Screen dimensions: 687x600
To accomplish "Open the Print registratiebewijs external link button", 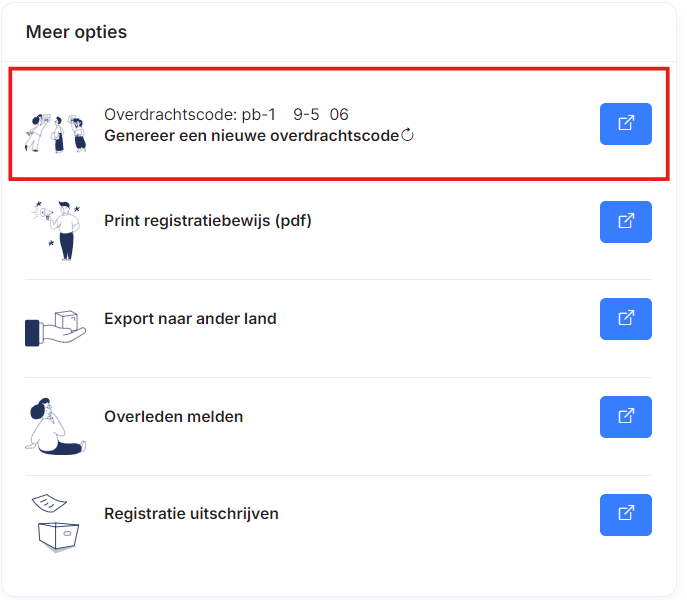I will 625,222.
